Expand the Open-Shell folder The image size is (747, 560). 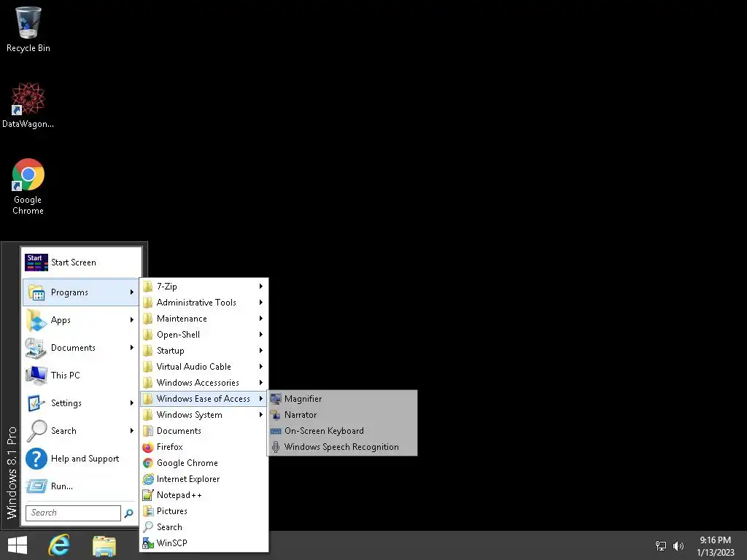(204, 335)
